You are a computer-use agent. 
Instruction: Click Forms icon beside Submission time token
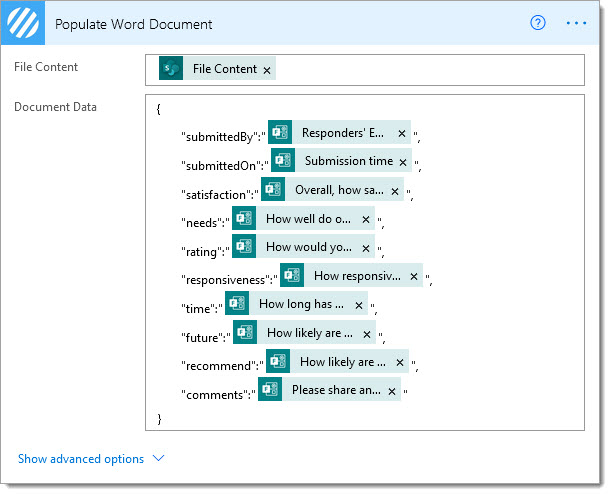click(283, 160)
